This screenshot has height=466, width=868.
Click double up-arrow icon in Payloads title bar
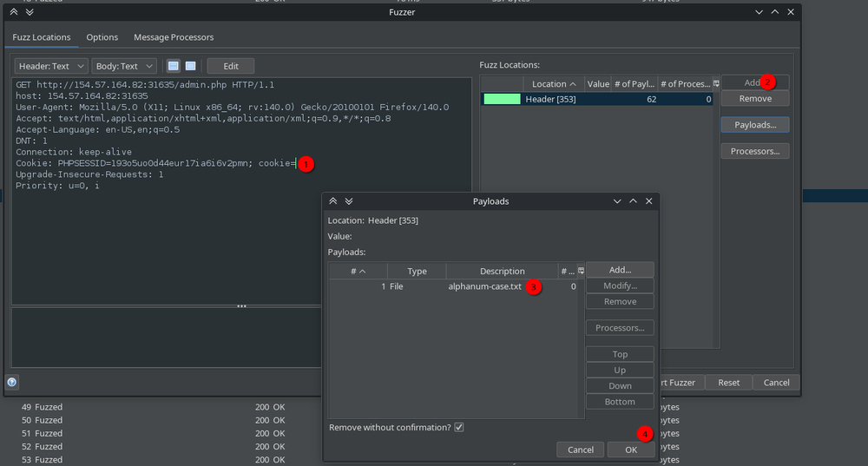pos(332,201)
